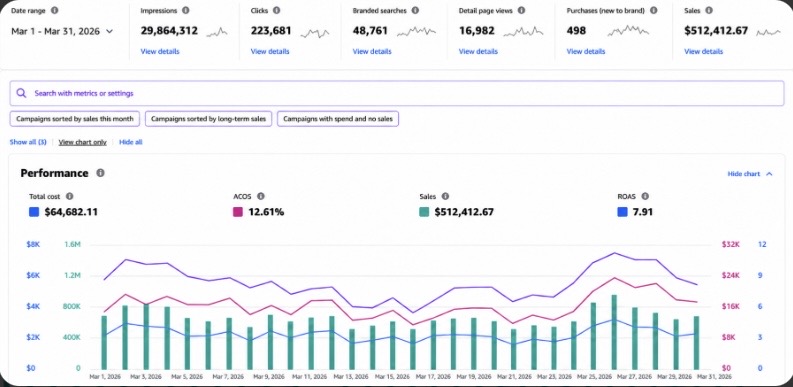Click the Impressions info icon
This screenshot has width=793, height=387.
(186, 10)
